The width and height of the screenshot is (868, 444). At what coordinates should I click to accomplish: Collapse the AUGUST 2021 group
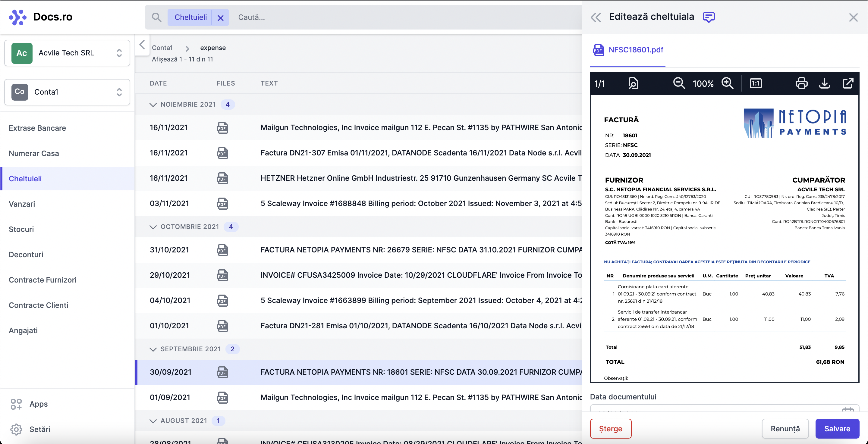(x=153, y=421)
